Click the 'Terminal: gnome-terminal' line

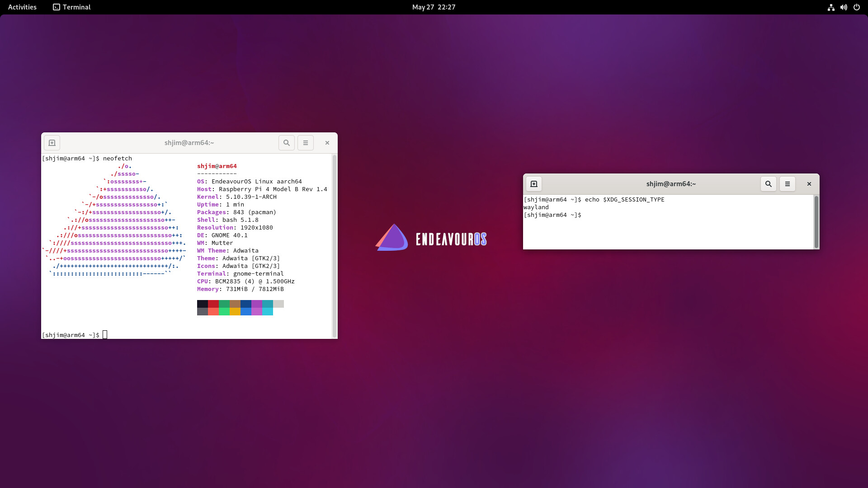(x=241, y=274)
